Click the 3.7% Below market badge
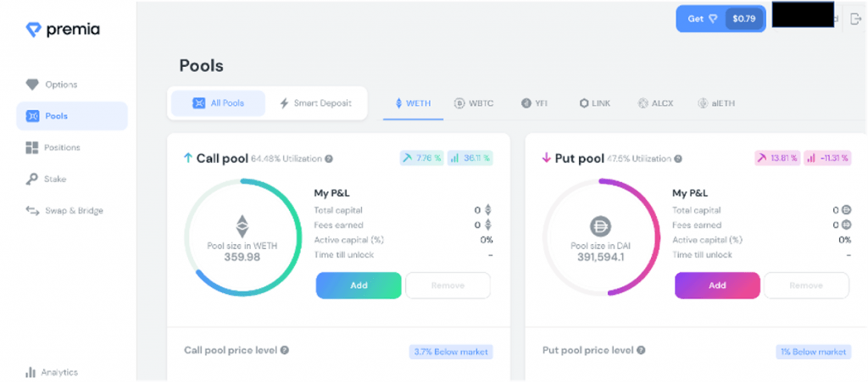Viewport: 868px width, 383px height. tap(451, 352)
